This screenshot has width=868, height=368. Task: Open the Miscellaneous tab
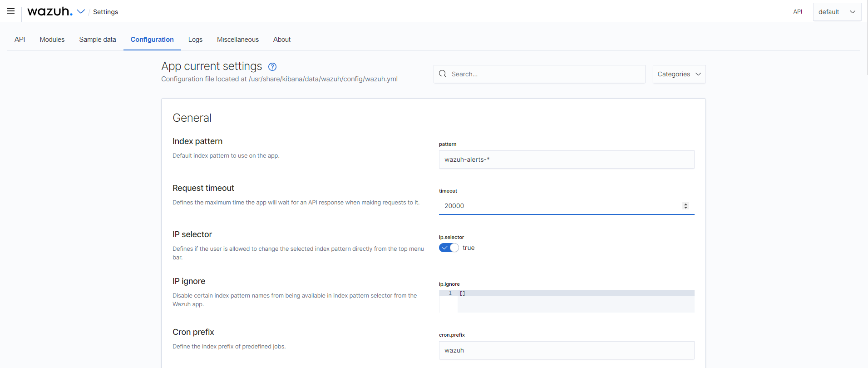238,40
